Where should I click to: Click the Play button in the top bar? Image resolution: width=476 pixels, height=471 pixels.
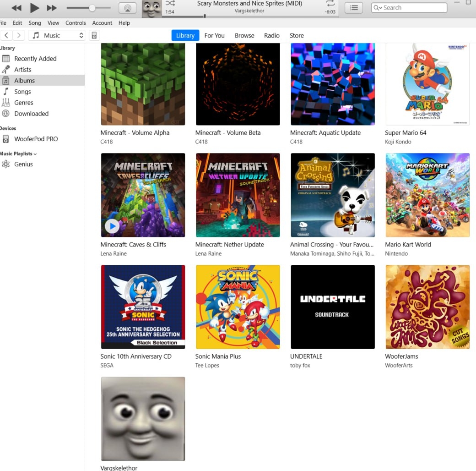point(34,8)
